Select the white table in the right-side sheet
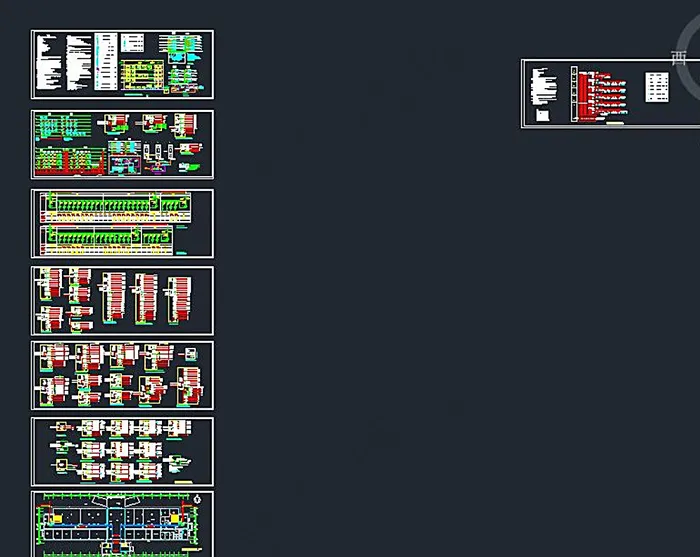This screenshot has width=700, height=557. click(x=656, y=87)
